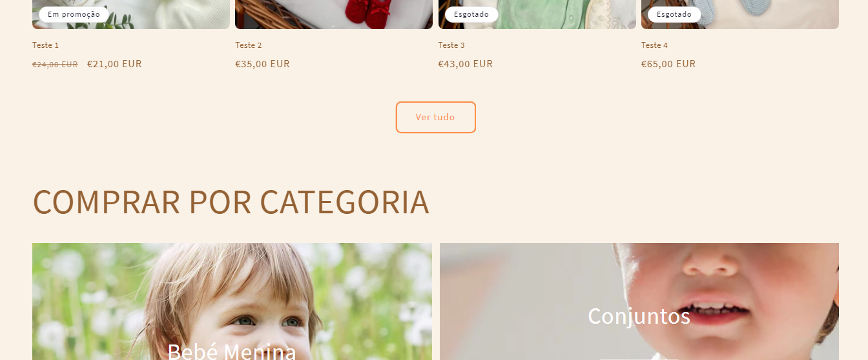Viewport: 868px width, 360px height.
Task: Select the Teste 3 product title
Action: pos(451,45)
